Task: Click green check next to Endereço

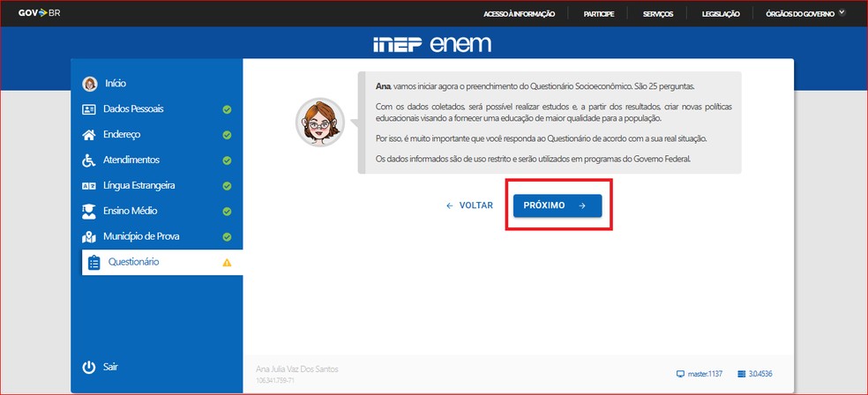Action: tap(227, 135)
